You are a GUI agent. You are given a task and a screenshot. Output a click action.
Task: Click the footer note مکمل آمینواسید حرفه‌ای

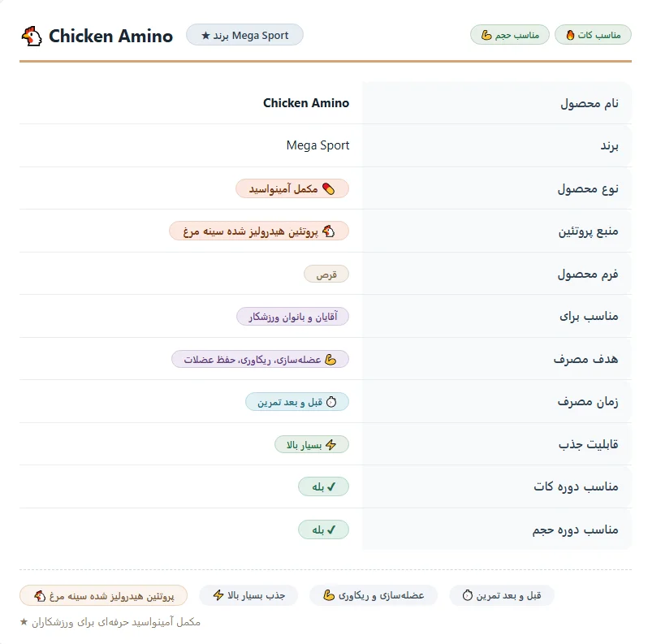coord(115,622)
